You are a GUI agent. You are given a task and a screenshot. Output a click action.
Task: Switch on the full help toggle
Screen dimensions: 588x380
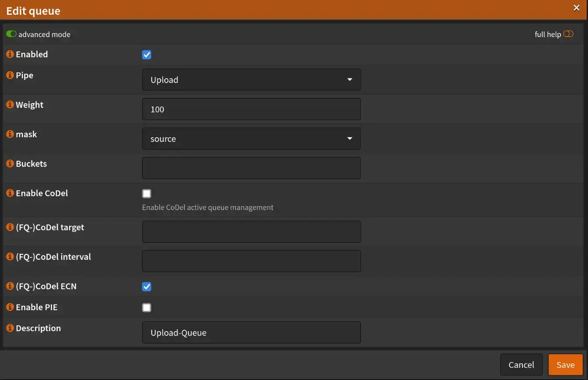568,34
